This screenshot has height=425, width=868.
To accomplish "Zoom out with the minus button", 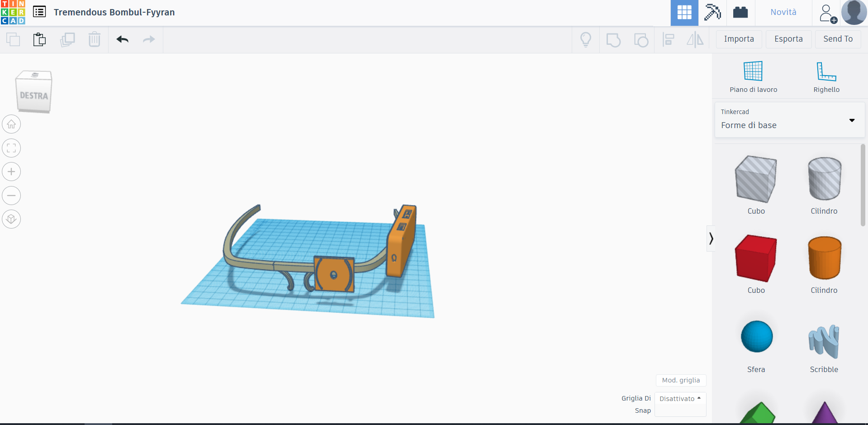I will (x=11, y=196).
